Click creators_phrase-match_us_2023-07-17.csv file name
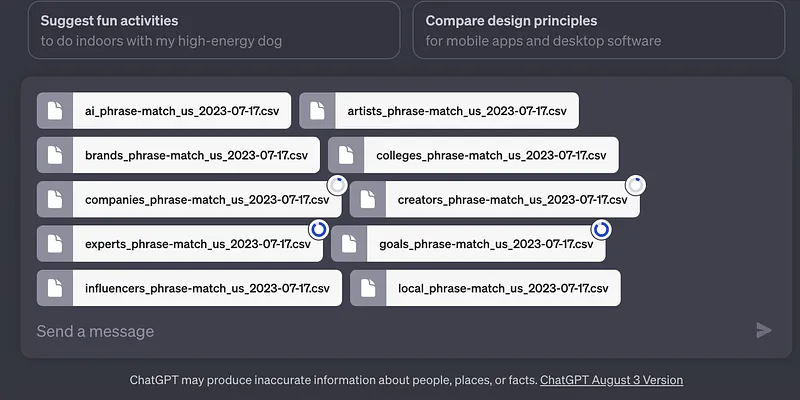The width and height of the screenshot is (800, 400). pos(513,200)
